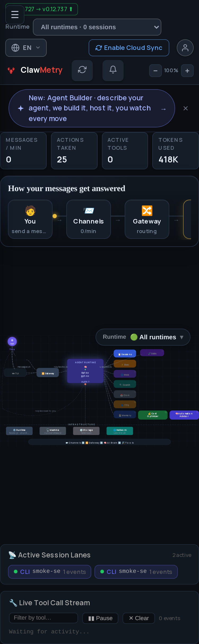
Task: Click the Channels Gateway AI Brain Tools legend
Action: coord(99,443)
